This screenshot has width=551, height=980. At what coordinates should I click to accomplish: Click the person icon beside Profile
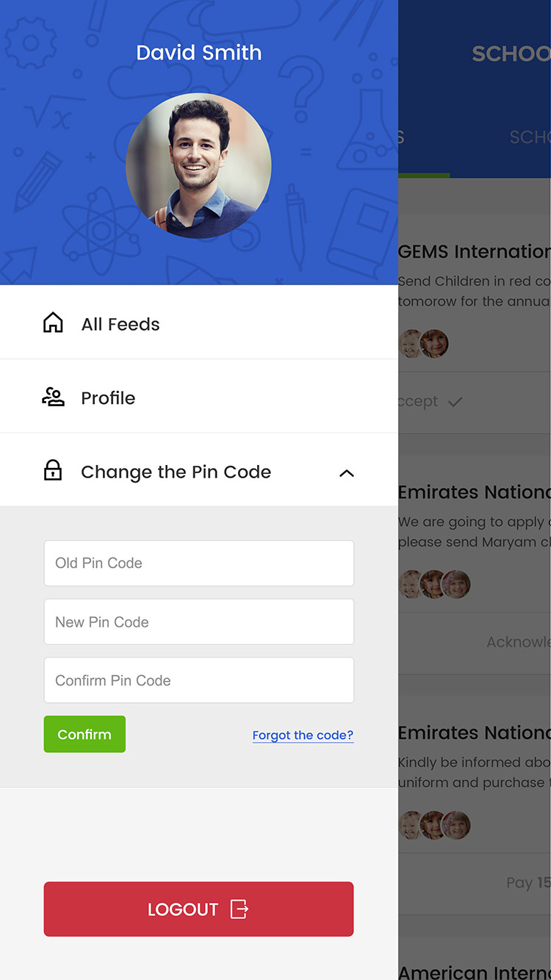[53, 397]
